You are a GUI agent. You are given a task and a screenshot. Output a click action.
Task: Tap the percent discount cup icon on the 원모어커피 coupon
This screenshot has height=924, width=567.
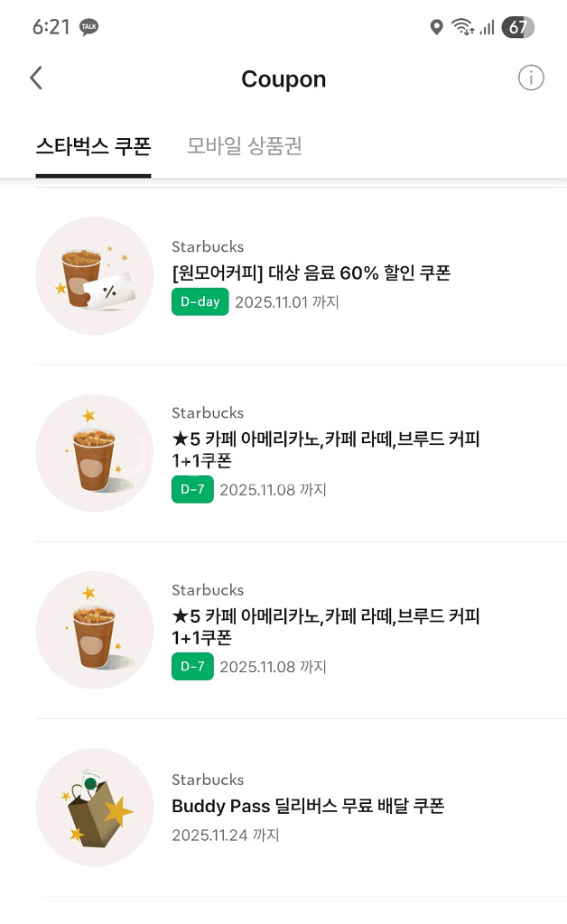(94, 276)
